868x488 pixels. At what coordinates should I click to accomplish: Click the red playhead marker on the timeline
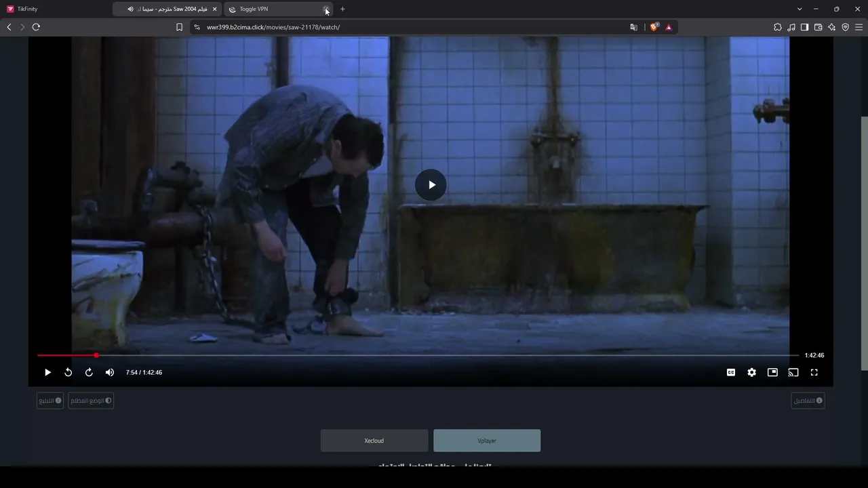(x=96, y=355)
